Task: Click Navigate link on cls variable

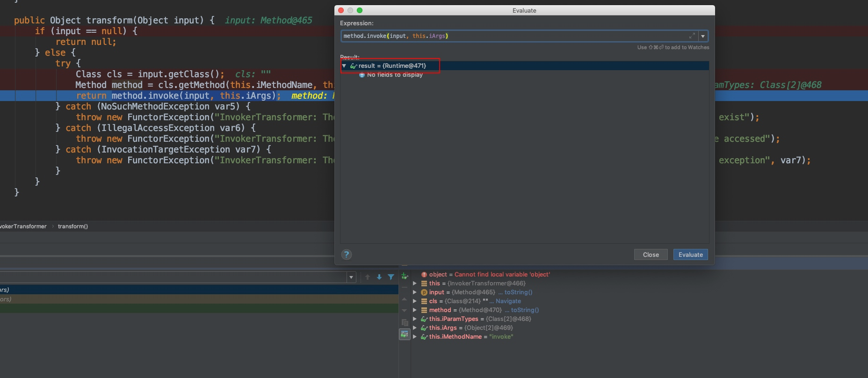Action: (x=508, y=301)
